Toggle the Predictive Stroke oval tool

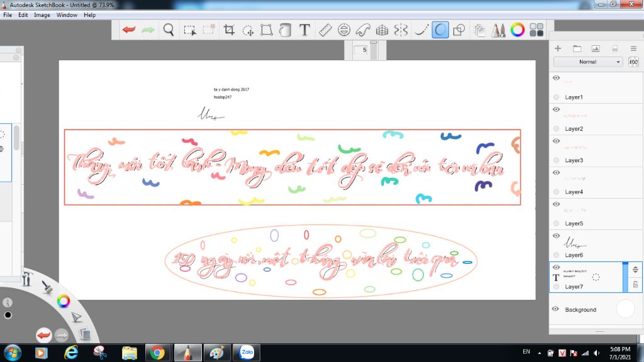pos(440,30)
